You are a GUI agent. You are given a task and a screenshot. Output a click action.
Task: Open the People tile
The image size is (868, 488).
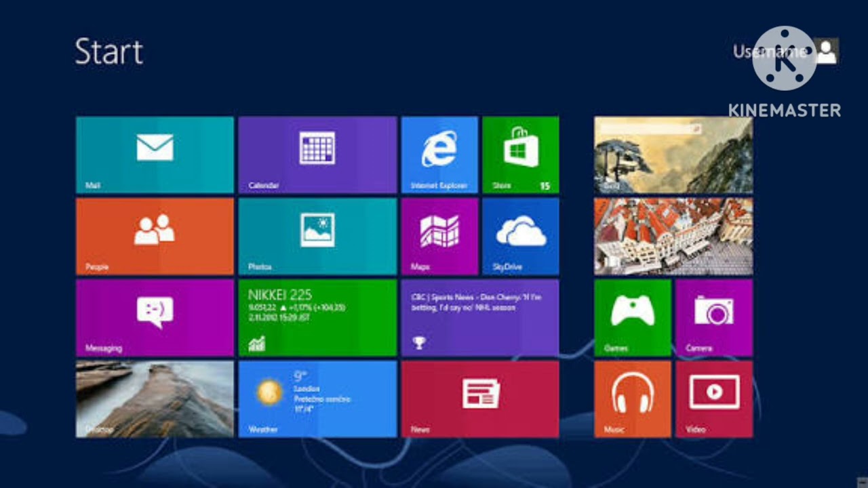[155, 237]
